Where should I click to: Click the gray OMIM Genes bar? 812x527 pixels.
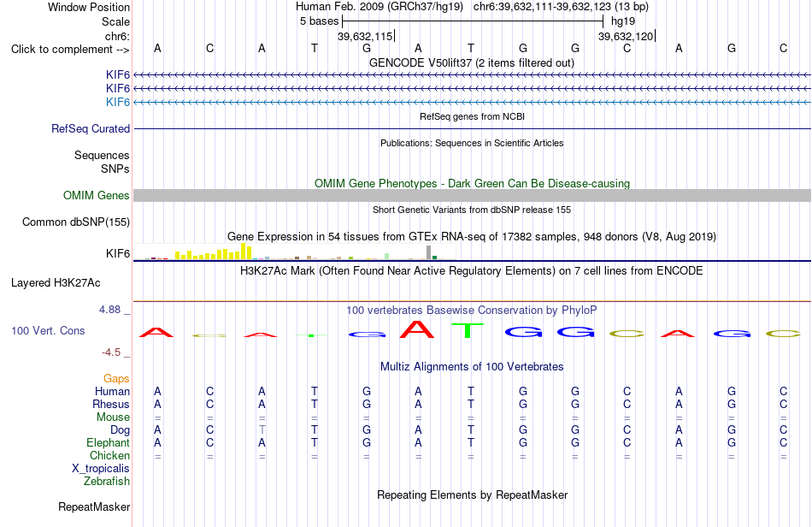tap(472, 195)
